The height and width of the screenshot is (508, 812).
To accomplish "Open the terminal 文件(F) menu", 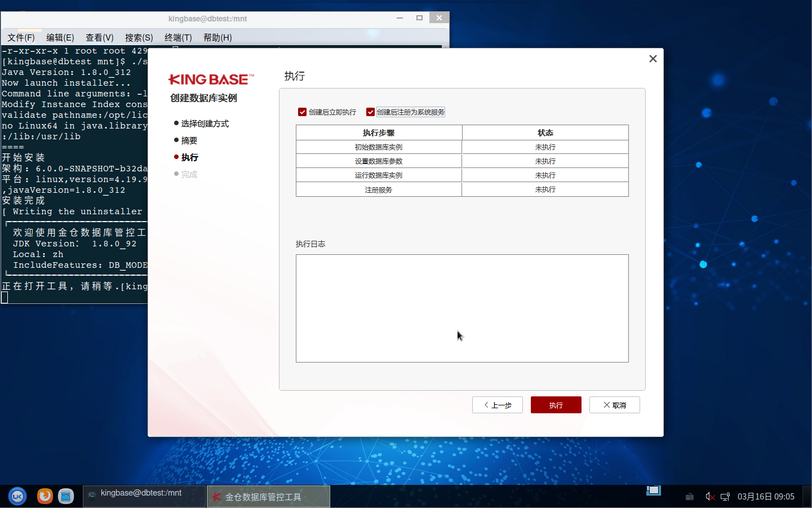I will (21, 38).
